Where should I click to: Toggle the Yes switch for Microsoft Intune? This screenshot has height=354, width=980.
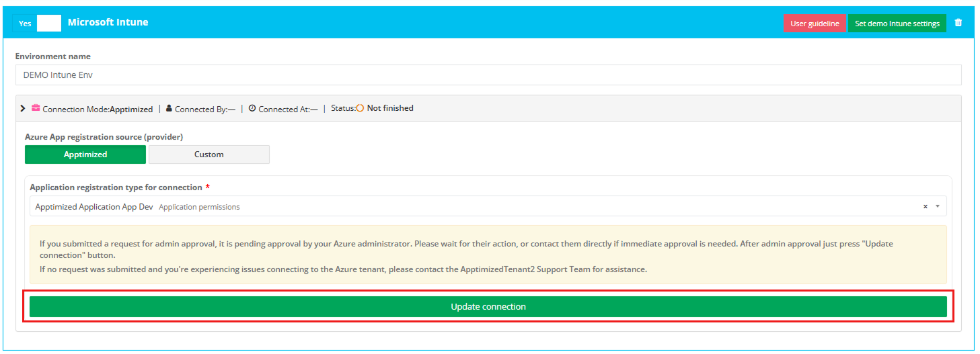[37, 23]
